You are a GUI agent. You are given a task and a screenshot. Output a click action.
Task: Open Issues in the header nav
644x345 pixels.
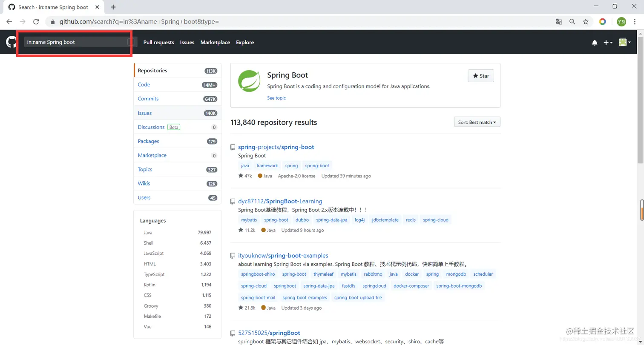click(187, 42)
